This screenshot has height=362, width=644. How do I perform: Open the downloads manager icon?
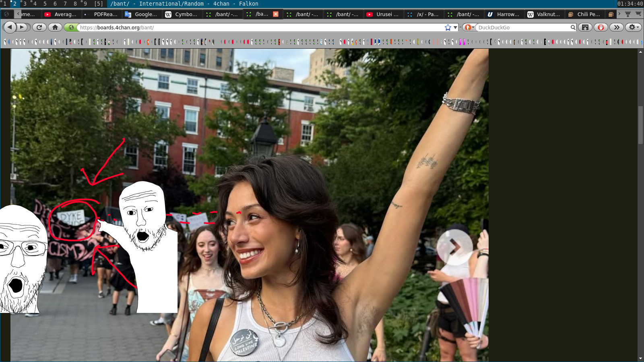(x=585, y=27)
